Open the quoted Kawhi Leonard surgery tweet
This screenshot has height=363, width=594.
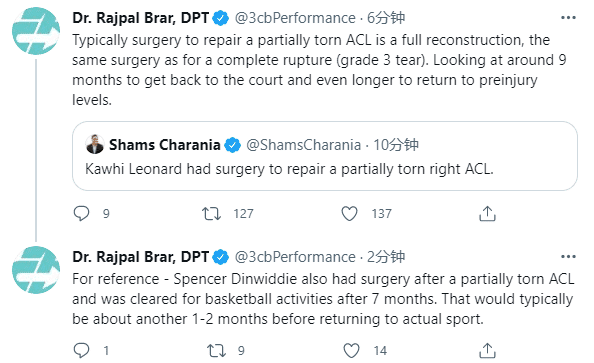tap(325, 156)
